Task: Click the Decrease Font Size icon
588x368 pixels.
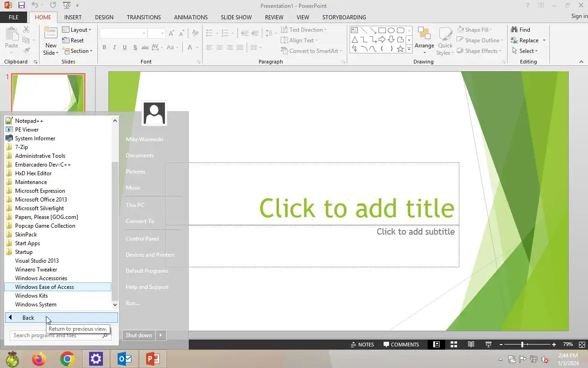Action: [x=181, y=34]
